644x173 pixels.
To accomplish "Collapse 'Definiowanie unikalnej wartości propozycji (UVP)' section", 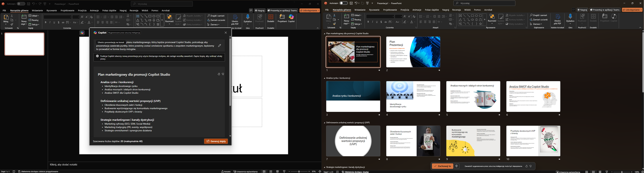I will [x=324, y=123].
